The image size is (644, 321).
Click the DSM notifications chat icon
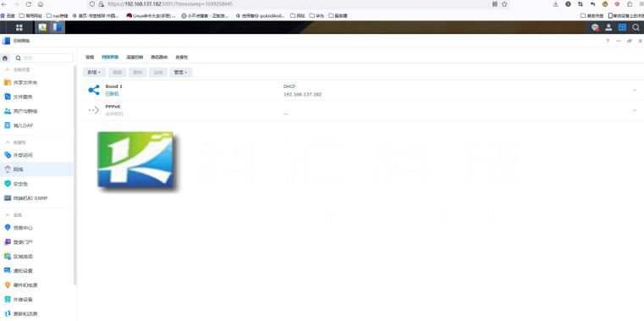pyautogui.click(x=595, y=28)
